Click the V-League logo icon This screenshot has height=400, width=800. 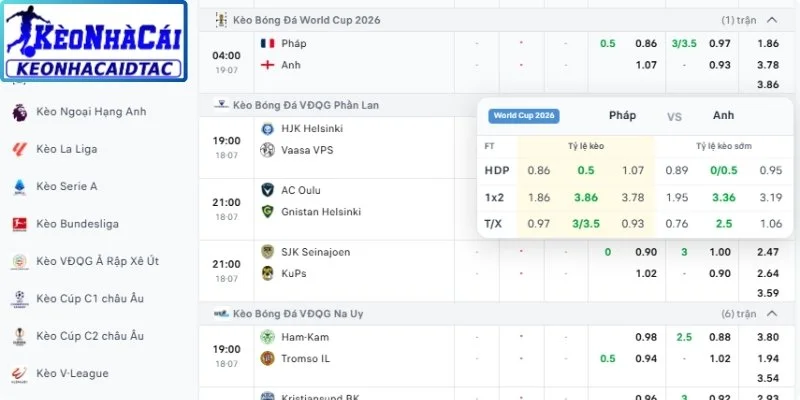[19, 373]
